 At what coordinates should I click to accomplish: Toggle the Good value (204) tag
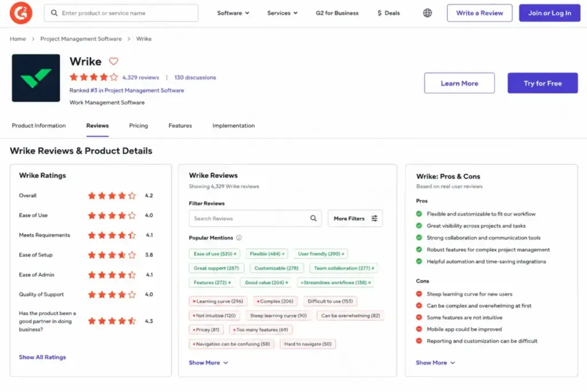(x=266, y=283)
